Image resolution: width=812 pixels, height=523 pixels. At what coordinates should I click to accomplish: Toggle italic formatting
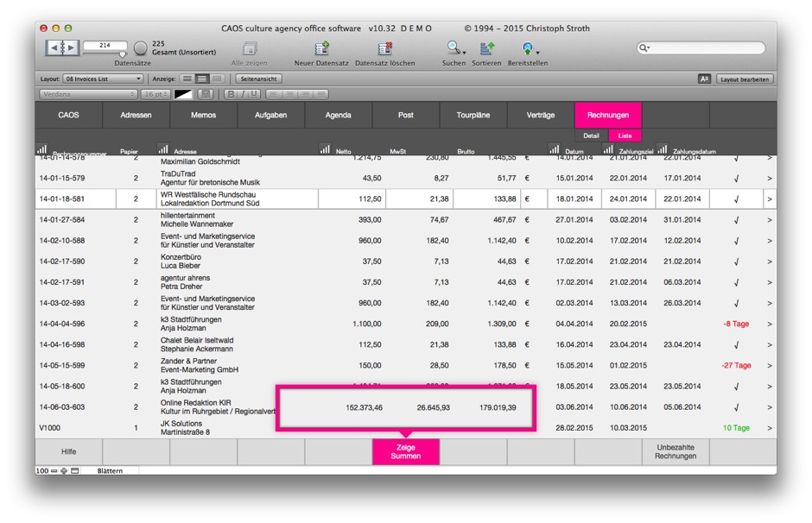243,94
